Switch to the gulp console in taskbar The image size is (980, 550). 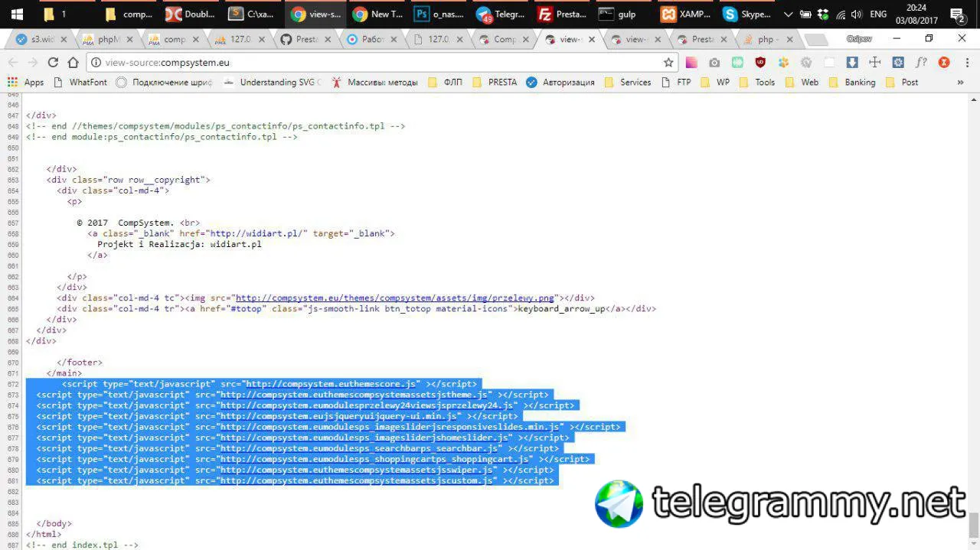624,14
